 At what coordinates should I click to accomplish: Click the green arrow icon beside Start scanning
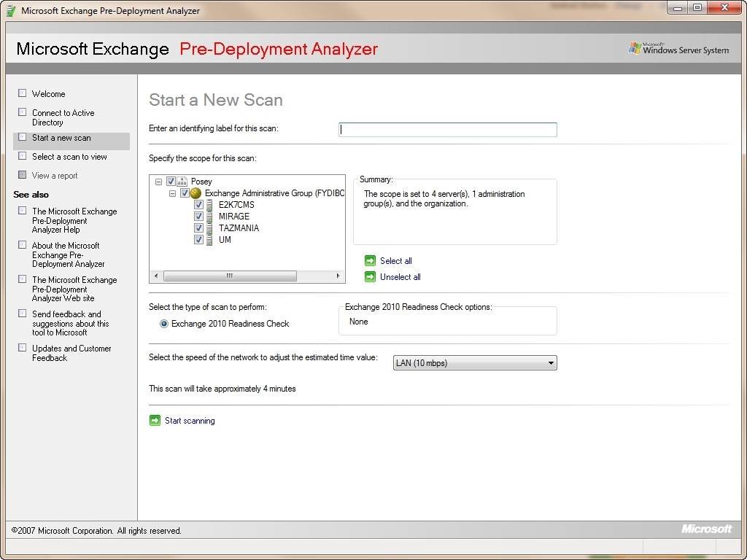point(155,421)
